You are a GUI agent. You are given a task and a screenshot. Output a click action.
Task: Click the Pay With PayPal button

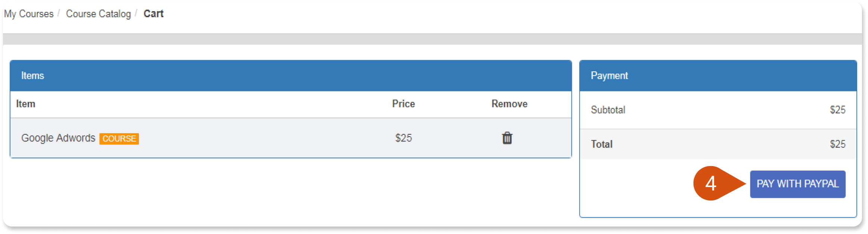(x=797, y=184)
